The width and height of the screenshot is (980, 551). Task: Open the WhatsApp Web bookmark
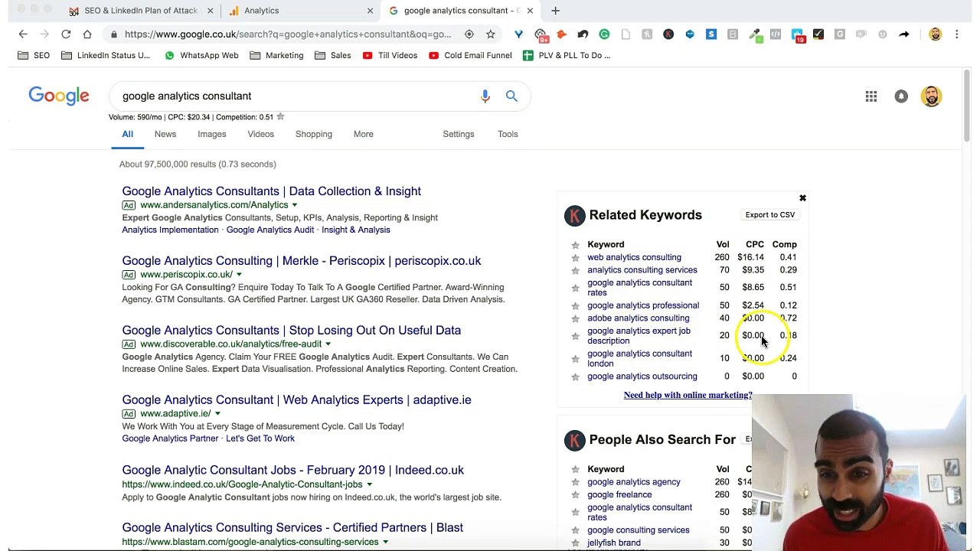click(x=201, y=55)
